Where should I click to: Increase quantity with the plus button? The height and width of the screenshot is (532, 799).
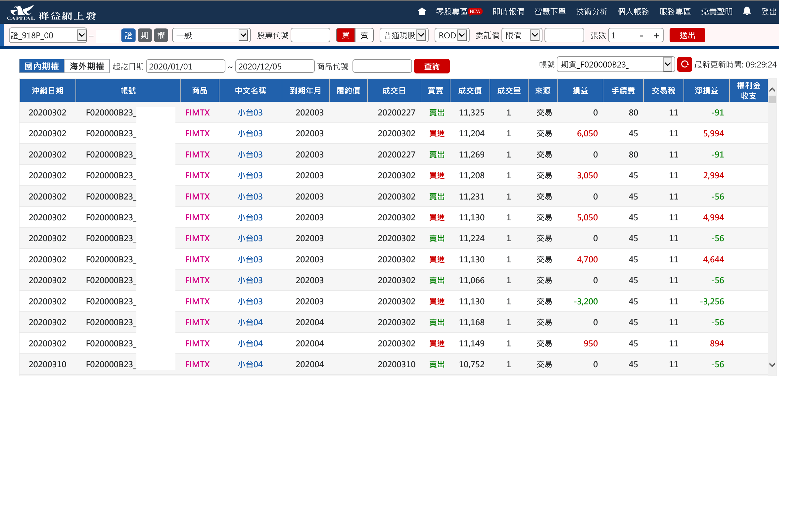[x=656, y=36]
